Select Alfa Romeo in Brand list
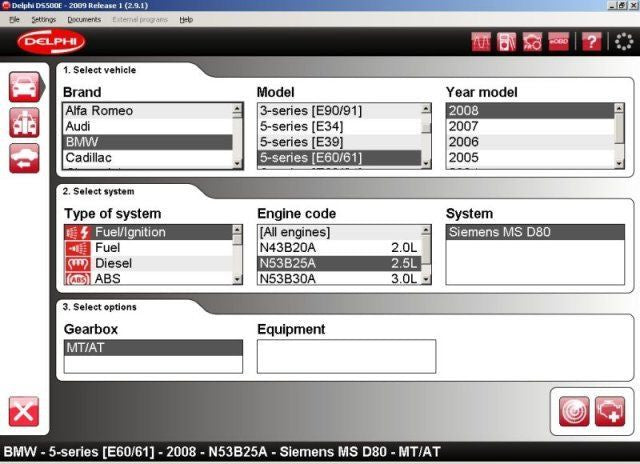Screen dimensions: 640x464 pyautogui.click(x=148, y=111)
